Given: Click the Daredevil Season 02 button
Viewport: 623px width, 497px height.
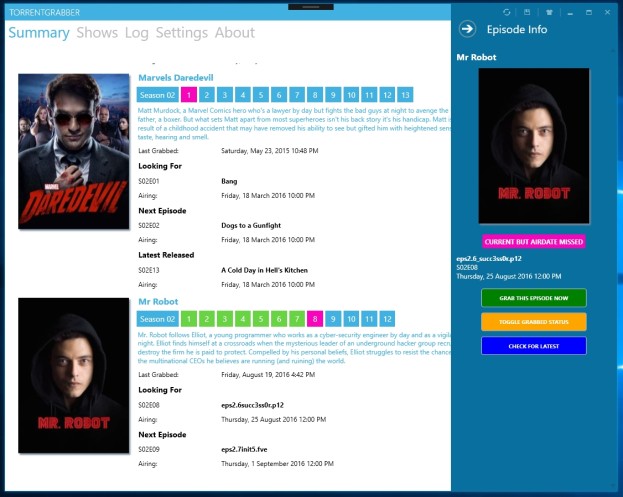Looking at the screenshot, I should pos(157,95).
